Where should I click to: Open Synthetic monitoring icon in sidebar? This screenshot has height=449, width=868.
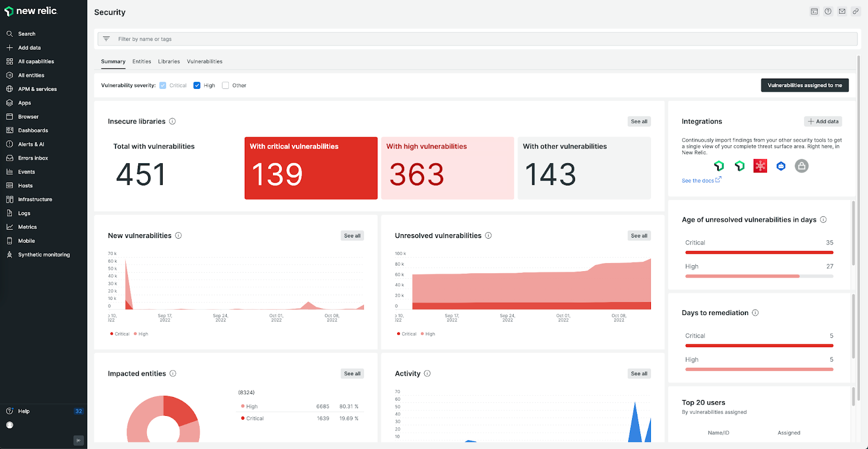point(9,254)
